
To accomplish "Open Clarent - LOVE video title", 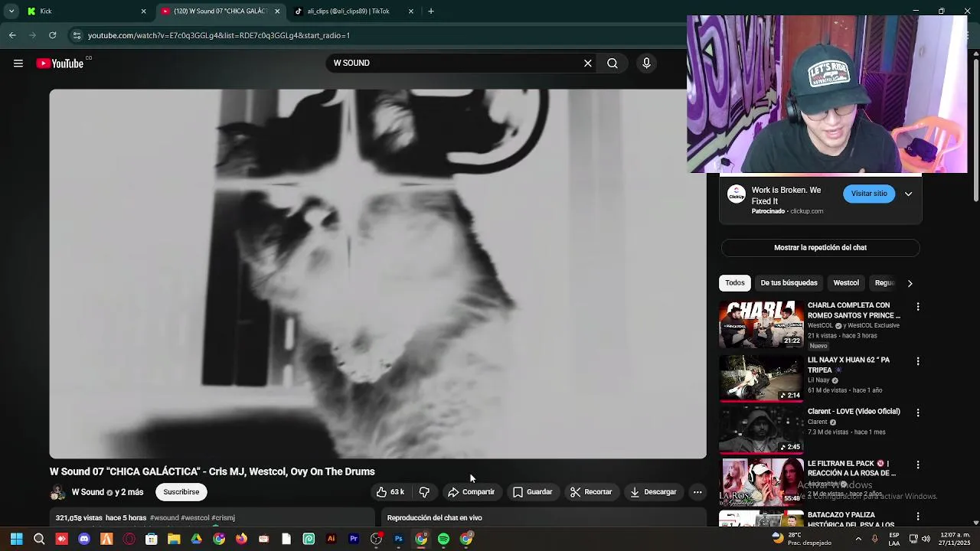I will coord(854,412).
